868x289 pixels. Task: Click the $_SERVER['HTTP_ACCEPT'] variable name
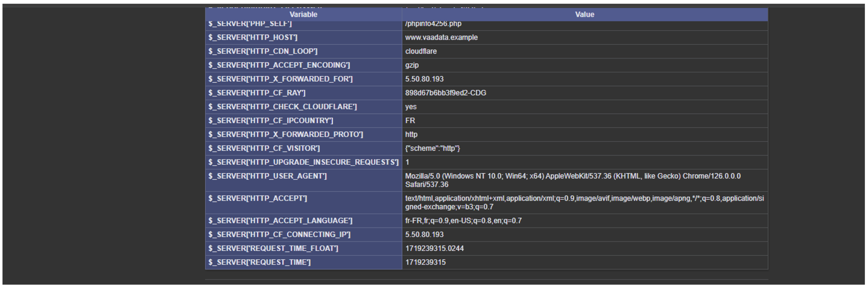pos(258,199)
